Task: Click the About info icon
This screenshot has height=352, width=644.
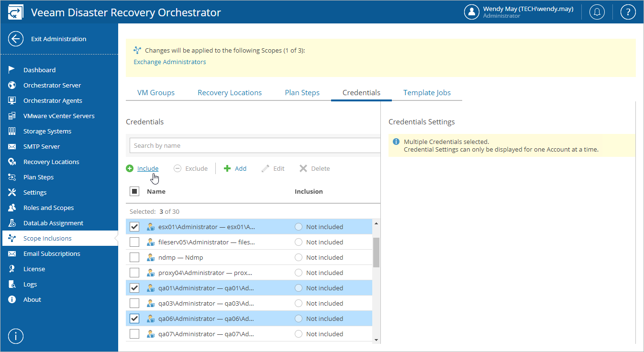Action: point(12,299)
